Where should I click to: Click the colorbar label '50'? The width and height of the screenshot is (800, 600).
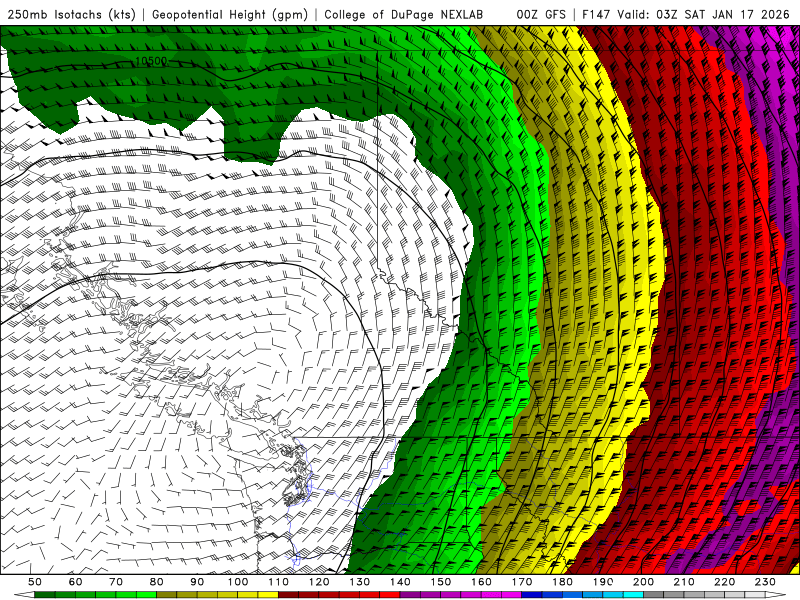pos(35,582)
